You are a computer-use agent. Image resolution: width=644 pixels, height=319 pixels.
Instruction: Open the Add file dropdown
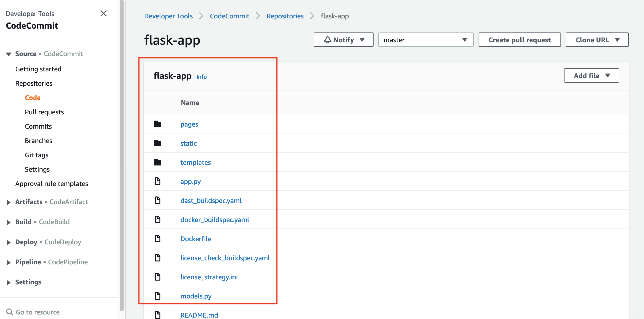[x=591, y=75]
